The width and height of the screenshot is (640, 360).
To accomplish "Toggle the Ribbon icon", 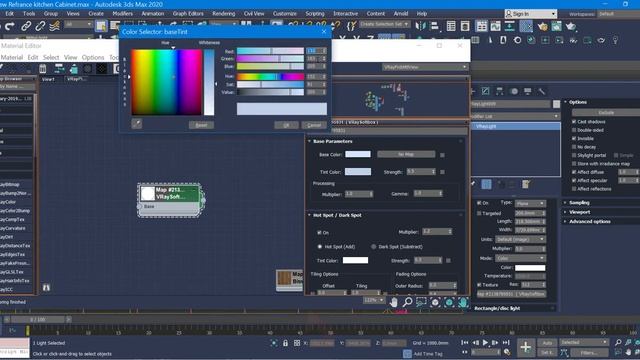I will click(482, 27).
